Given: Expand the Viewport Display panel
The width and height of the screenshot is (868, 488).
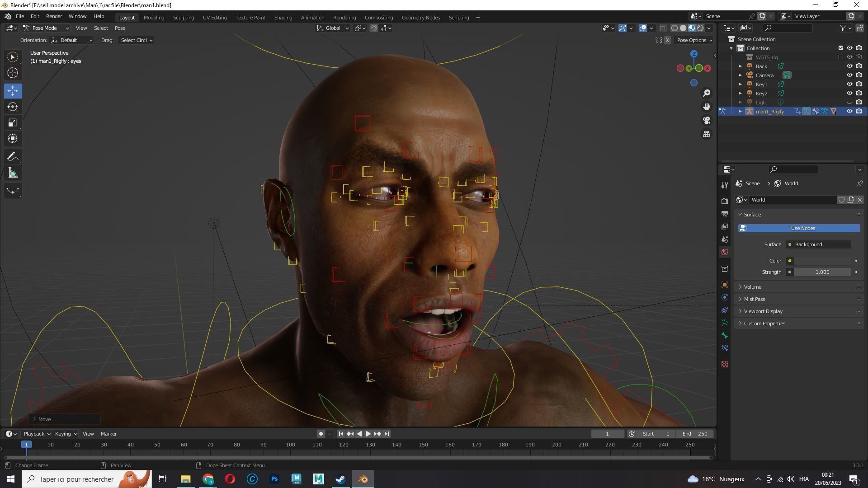Looking at the screenshot, I should click(799, 311).
